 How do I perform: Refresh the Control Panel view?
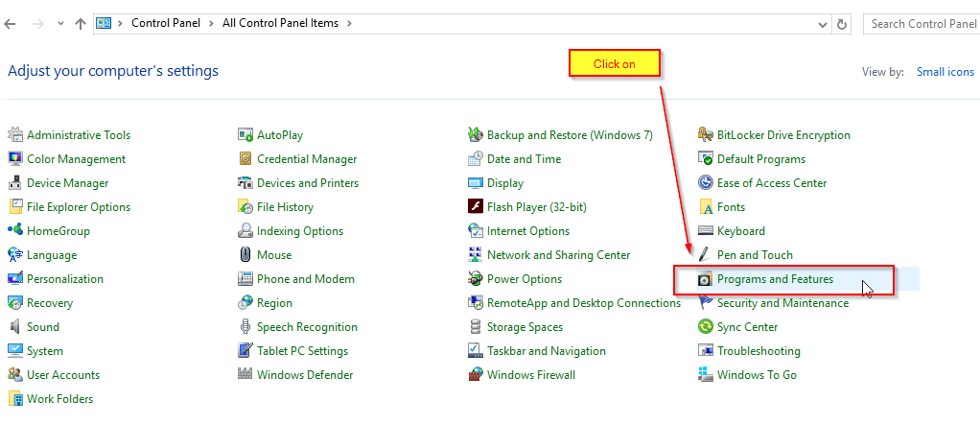coord(842,24)
